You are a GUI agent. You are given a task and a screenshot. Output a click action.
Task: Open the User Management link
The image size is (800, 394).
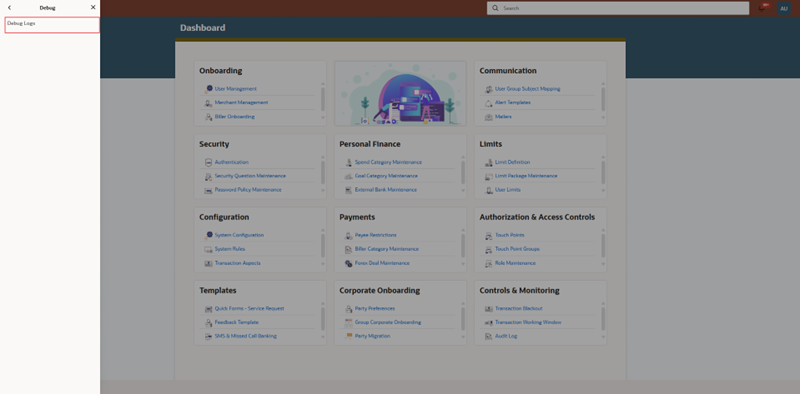(235, 89)
